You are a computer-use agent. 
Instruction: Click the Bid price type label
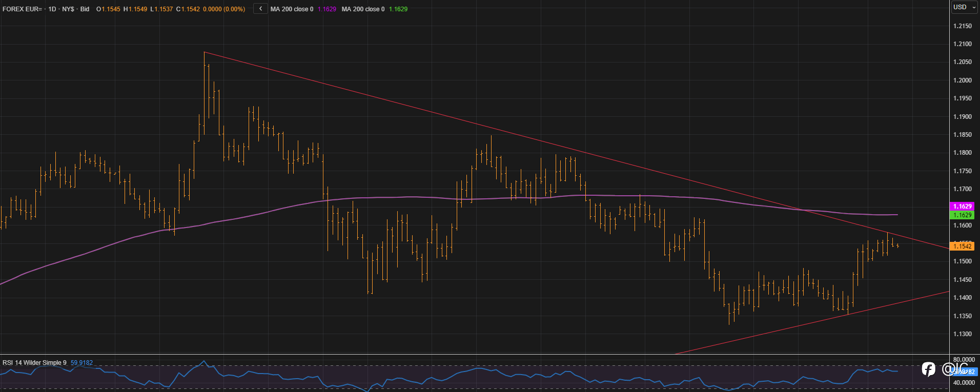[85, 9]
